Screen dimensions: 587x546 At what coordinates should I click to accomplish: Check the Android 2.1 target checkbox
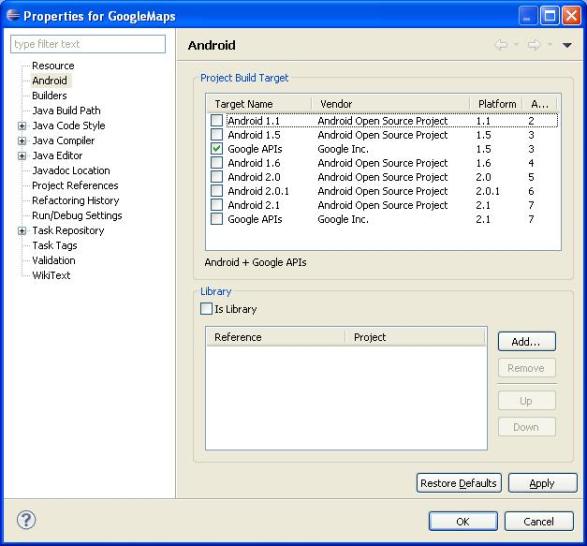point(216,205)
